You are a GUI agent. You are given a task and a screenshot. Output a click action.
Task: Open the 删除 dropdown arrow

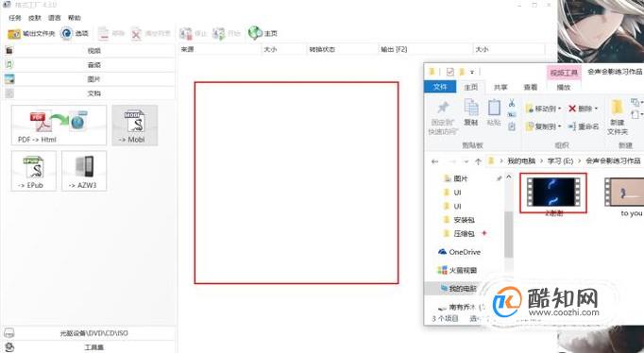(x=596, y=109)
